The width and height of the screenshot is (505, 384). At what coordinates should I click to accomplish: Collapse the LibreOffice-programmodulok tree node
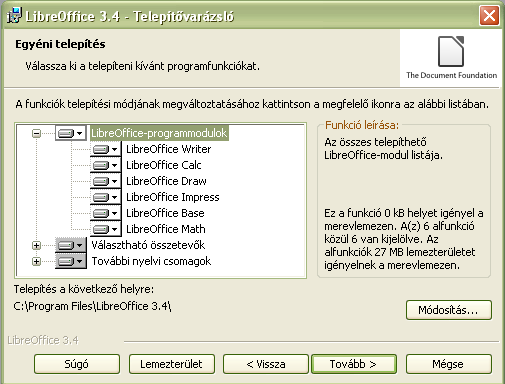(x=36, y=134)
